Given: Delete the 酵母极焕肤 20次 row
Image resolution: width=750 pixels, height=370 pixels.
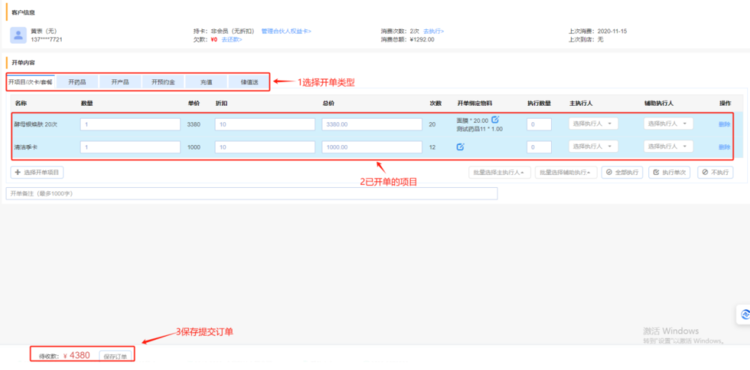Looking at the screenshot, I should pyautogui.click(x=724, y=124).
